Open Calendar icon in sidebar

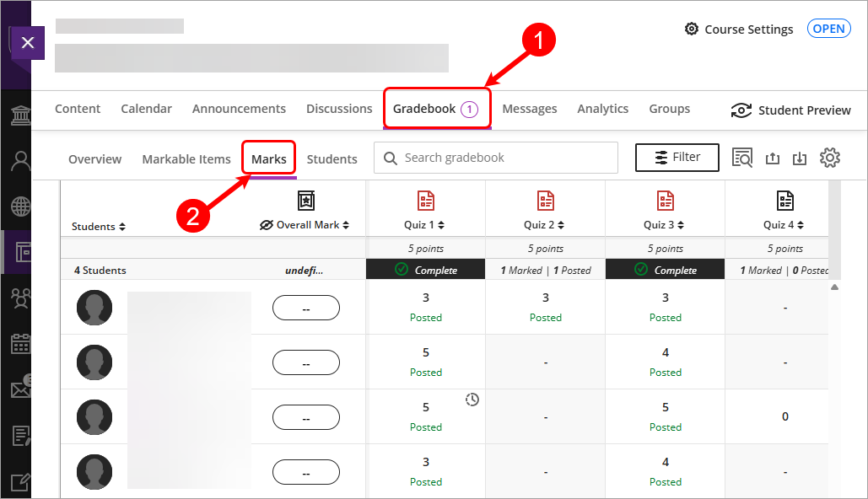tap(20, 344)
